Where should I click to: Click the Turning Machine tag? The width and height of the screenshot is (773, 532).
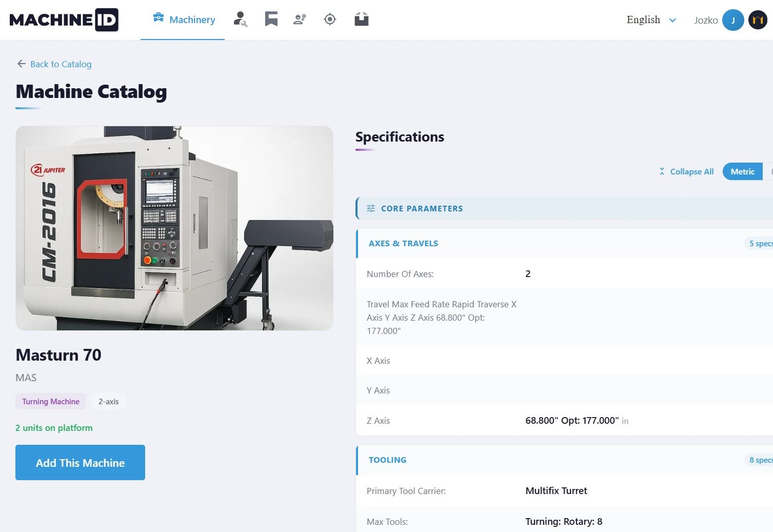coord(51,401)
